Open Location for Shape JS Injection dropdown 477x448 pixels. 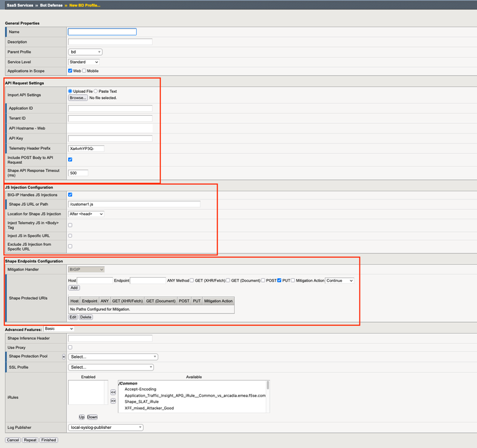(86, 214)
